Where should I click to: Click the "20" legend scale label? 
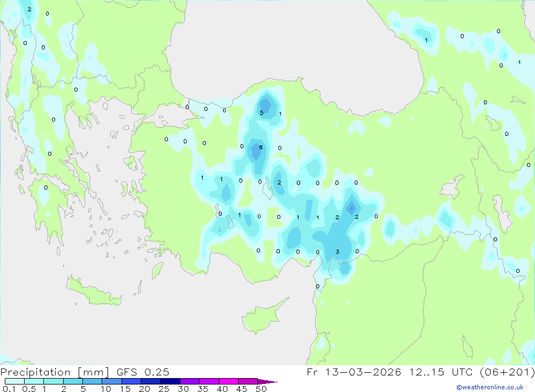(144, 389)
